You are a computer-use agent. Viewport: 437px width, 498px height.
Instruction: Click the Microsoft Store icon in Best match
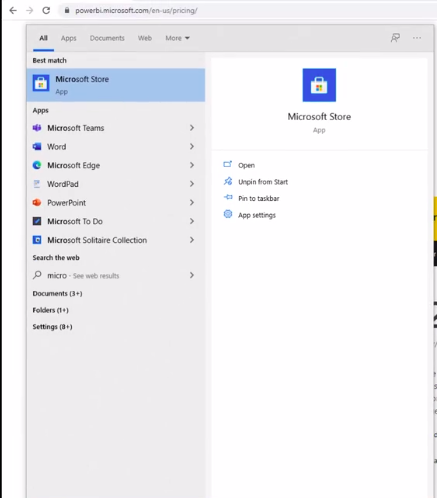tap(41, 83)
